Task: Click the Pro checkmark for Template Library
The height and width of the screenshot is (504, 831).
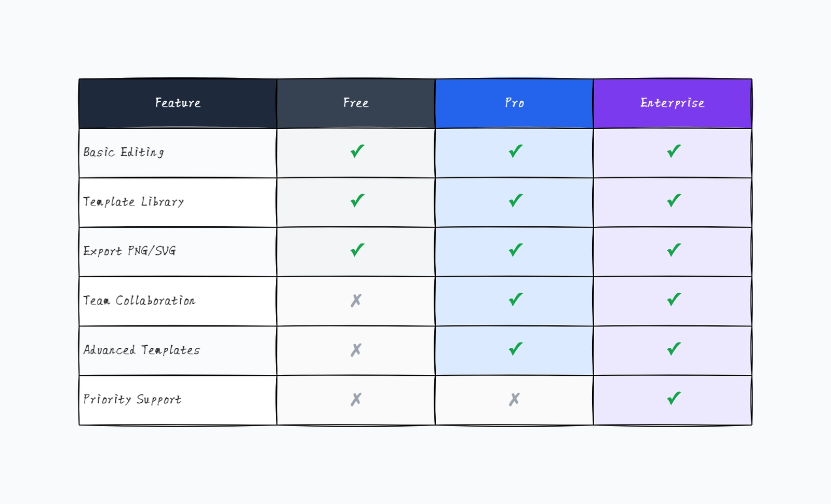Action: coord(515,201)
